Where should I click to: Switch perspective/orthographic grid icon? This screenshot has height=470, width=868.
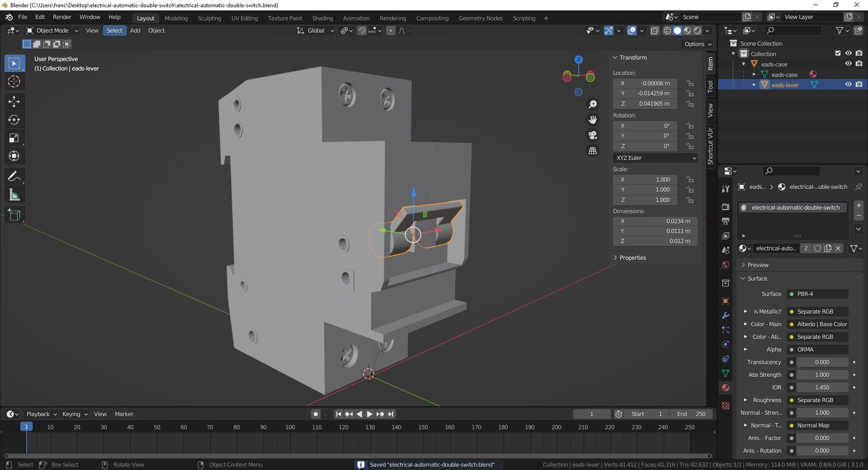coord(593,150)
